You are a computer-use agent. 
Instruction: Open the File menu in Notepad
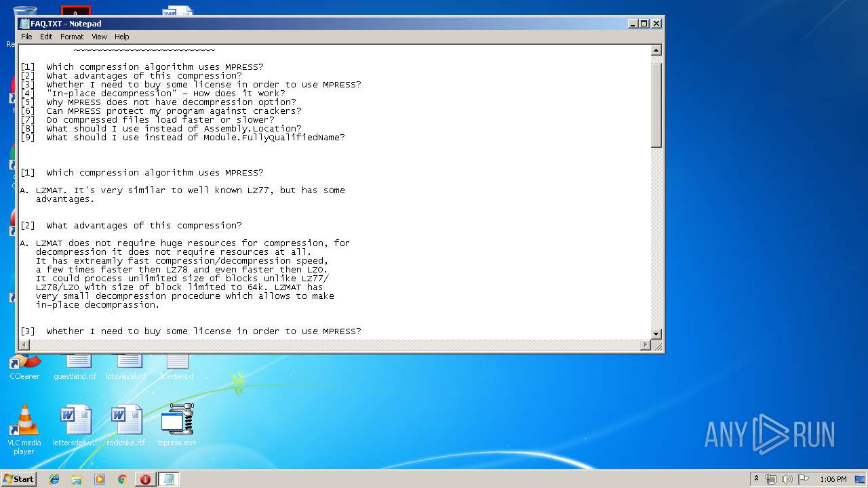tap(26, 37)
